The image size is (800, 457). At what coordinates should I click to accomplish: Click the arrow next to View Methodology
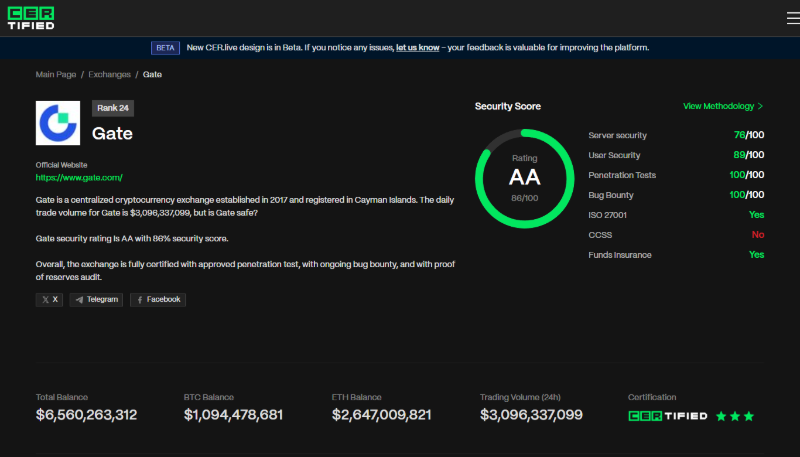760,106
